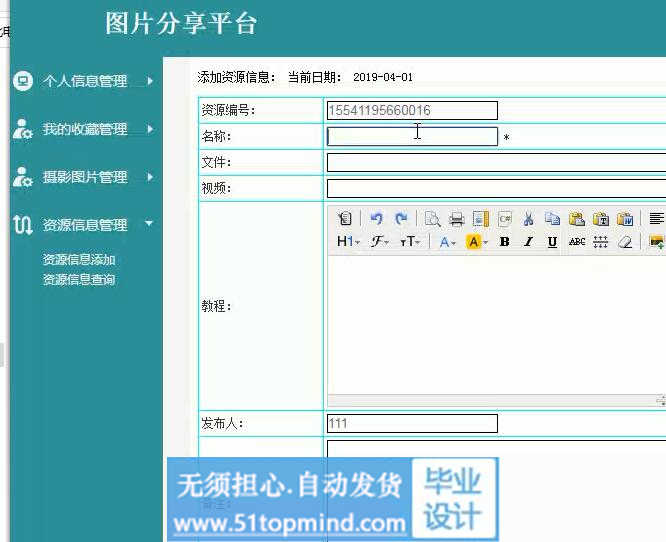
Task: Click the 我的收藏管理 user-gear icon
Action: tap(23, 129)
